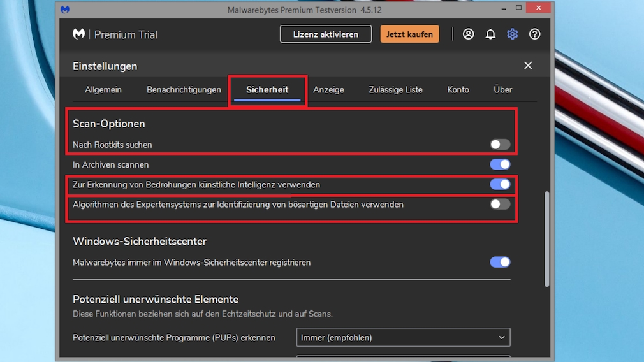Click the Jetzt kaufen button

click(409, 34)
